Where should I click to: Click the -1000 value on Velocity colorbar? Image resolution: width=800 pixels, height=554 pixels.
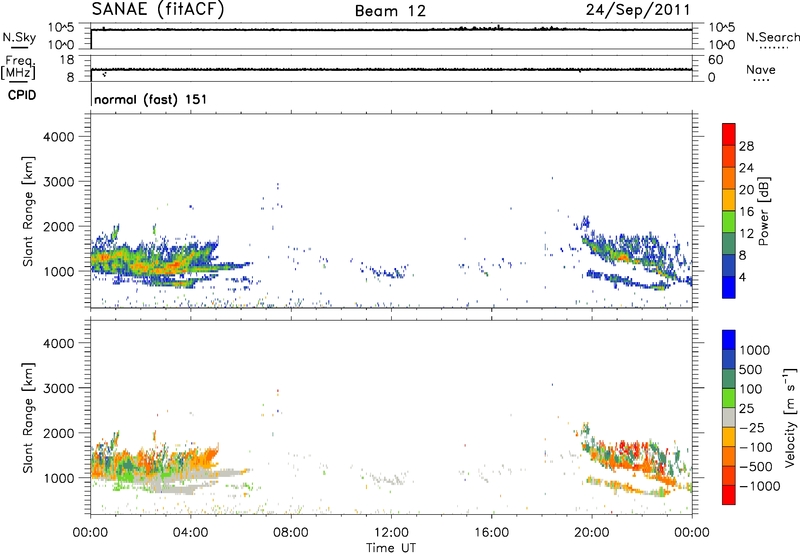pyautogui.click(x=760, y=486)
